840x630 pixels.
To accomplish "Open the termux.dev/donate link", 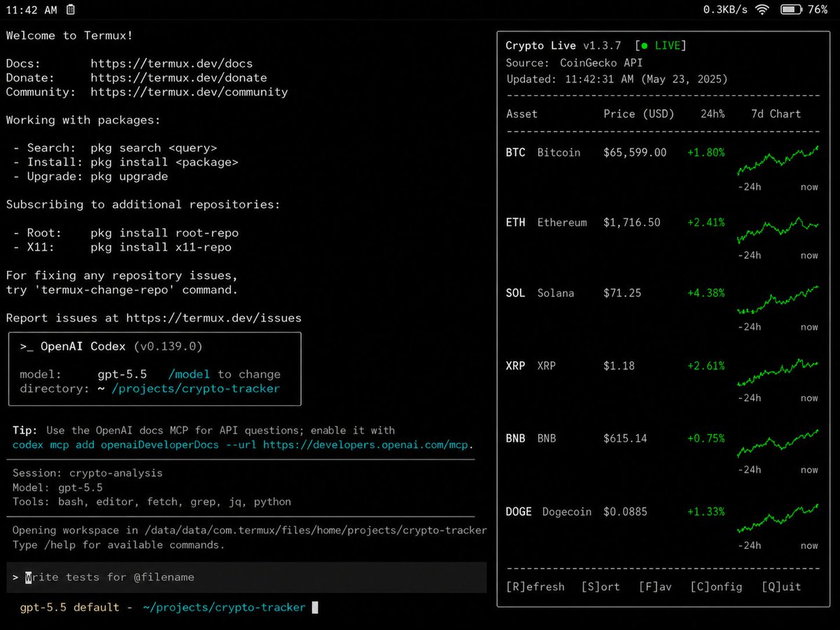I will (178, 78).
